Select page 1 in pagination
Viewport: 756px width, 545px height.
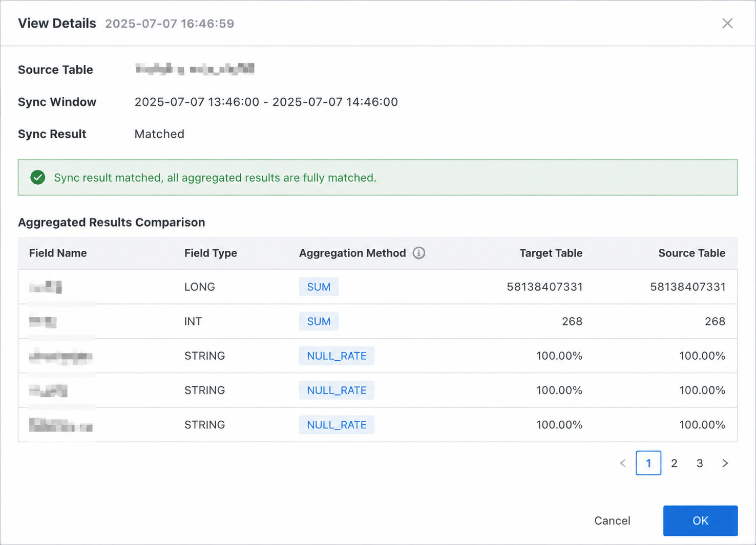(x=648, y=463)
